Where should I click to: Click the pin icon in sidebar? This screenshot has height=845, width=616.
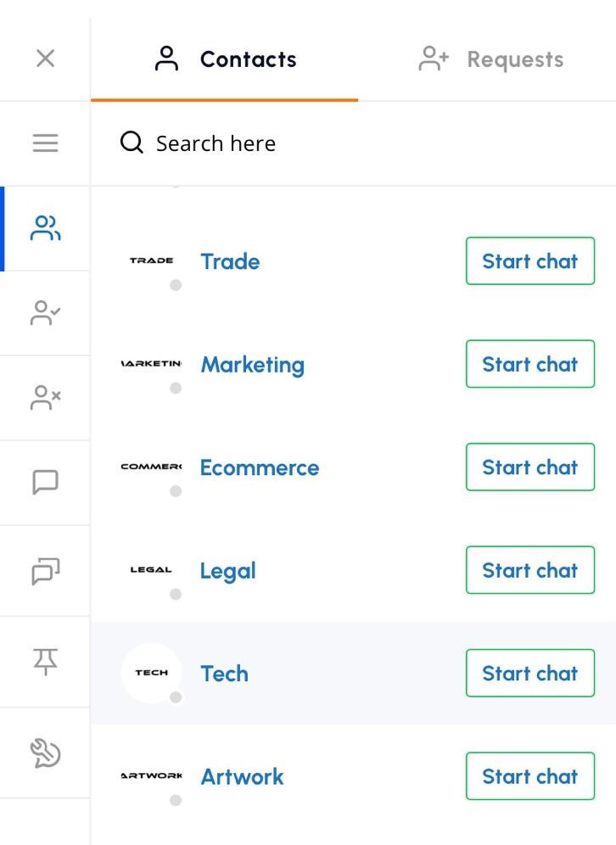pyautogui.click(x=45, y=661)
